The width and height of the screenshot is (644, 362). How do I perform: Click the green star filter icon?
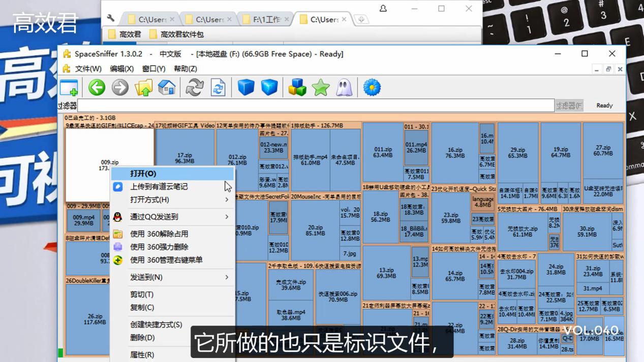[x=322, y=87]
